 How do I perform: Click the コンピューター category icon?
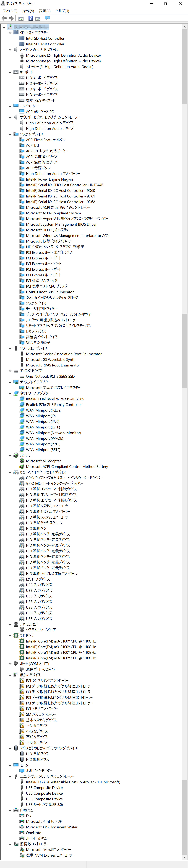tap(16, 106)
